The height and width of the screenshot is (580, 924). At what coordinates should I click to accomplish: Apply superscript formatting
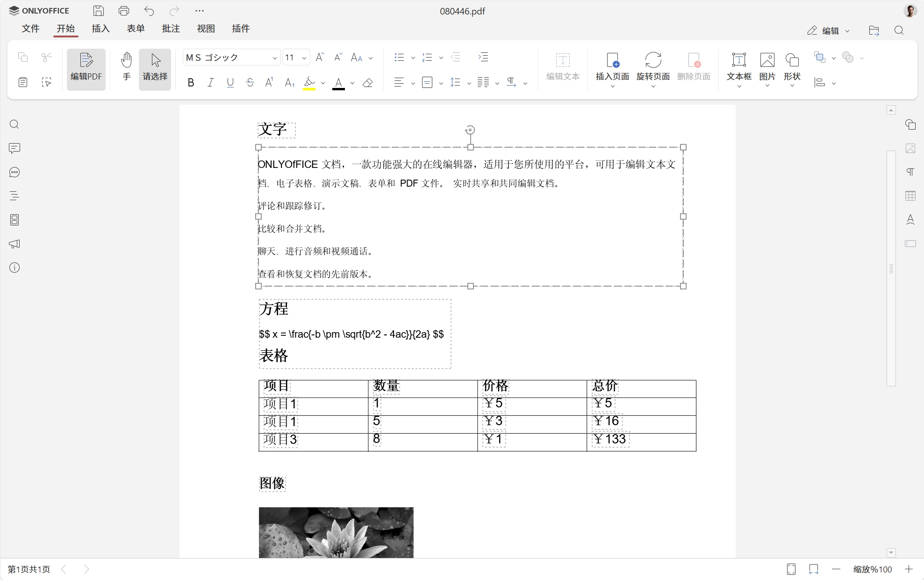click(x=269, y=82)
